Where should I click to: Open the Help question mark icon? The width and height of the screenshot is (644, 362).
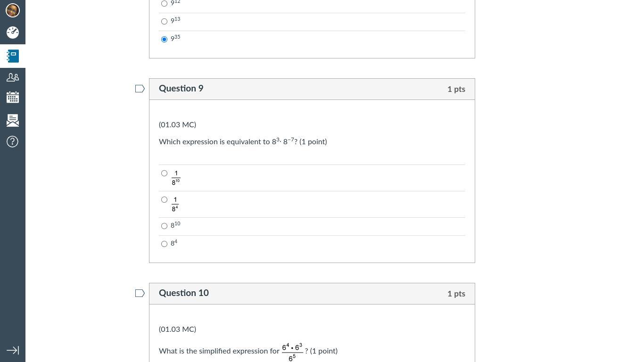(x=13, y=141)
